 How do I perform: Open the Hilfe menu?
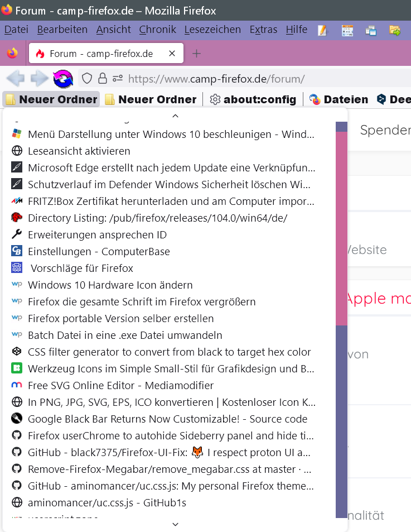click(297, 30)
